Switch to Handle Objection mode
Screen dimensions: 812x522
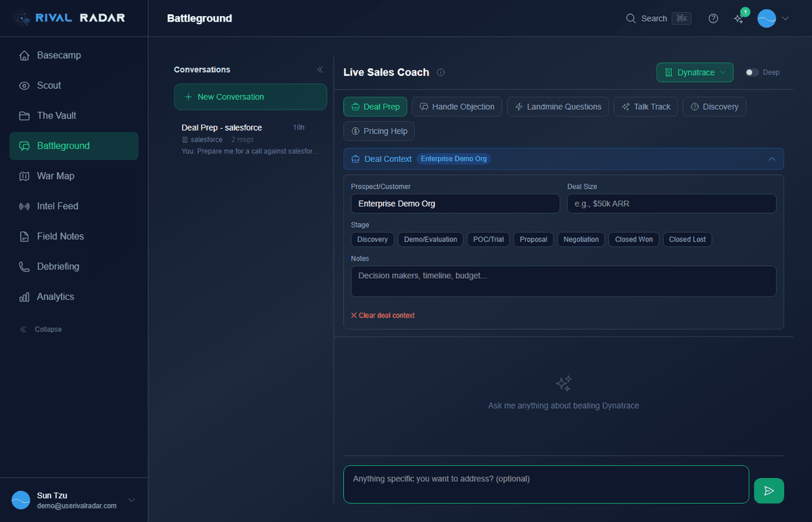[457, 106]
